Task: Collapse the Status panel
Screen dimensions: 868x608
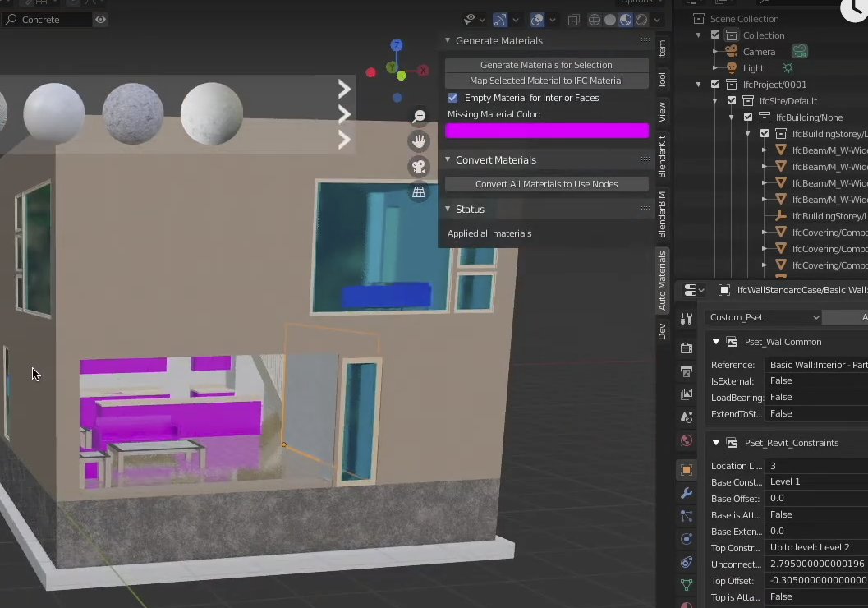Action: [x=448, y=209]
